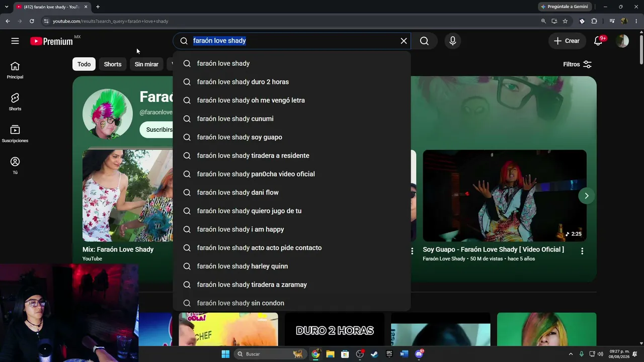
Task: Open the Filtros panel
Action: point(577,64)
